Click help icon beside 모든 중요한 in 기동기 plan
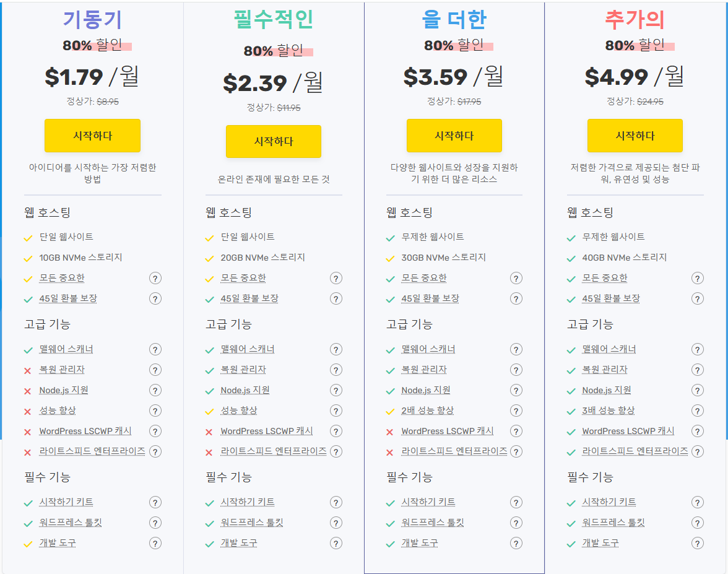 coord(155,278)
